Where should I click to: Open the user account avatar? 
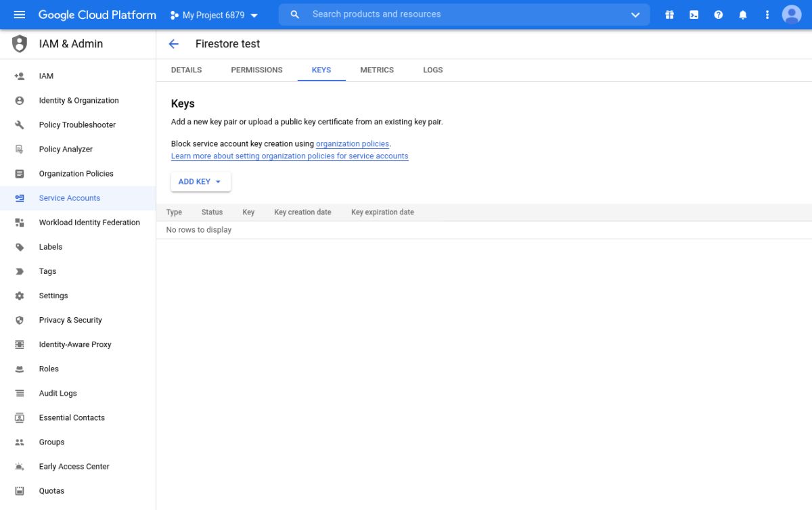coord(791,14)
